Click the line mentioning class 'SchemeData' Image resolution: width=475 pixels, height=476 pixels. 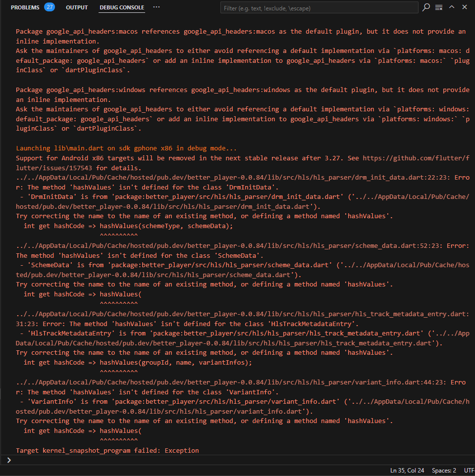(140, 256)
